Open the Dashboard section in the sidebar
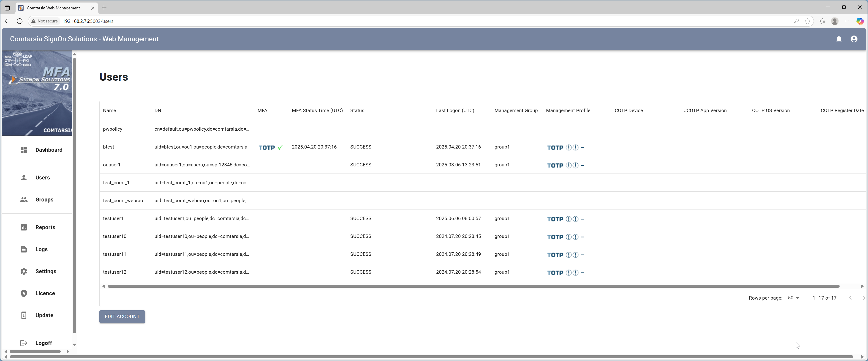Image resolution: width=868 pixels, height=361 pixels. (49, 149)
